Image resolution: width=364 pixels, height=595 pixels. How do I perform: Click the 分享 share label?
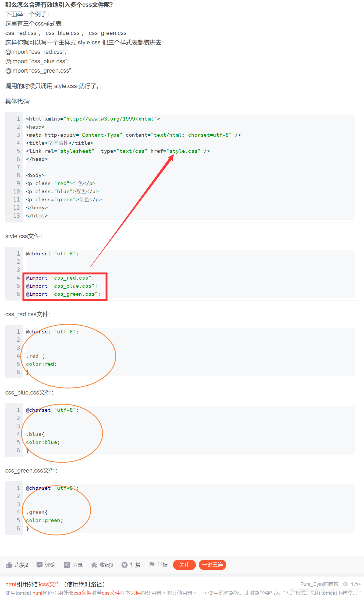pyautogui.click(x=77, y=565)
